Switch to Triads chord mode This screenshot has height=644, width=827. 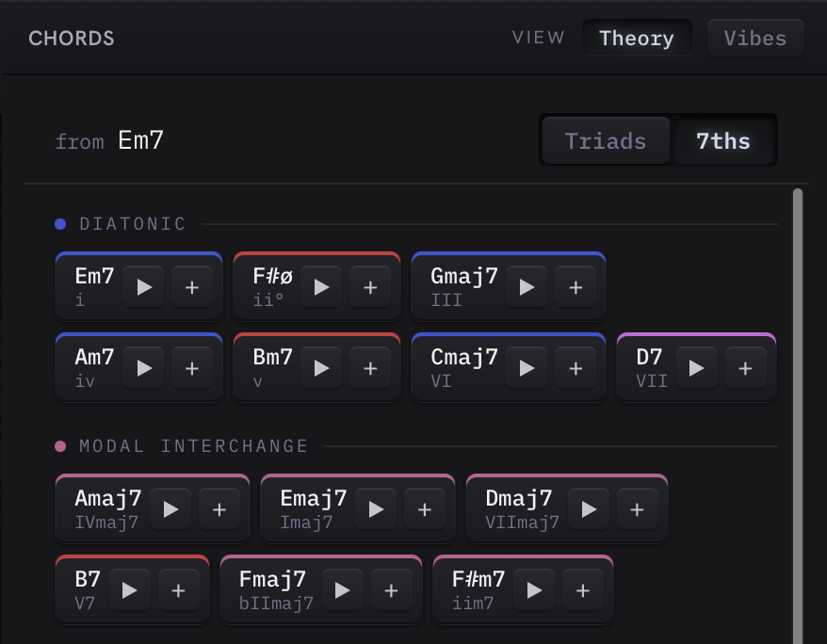[606, 140]
